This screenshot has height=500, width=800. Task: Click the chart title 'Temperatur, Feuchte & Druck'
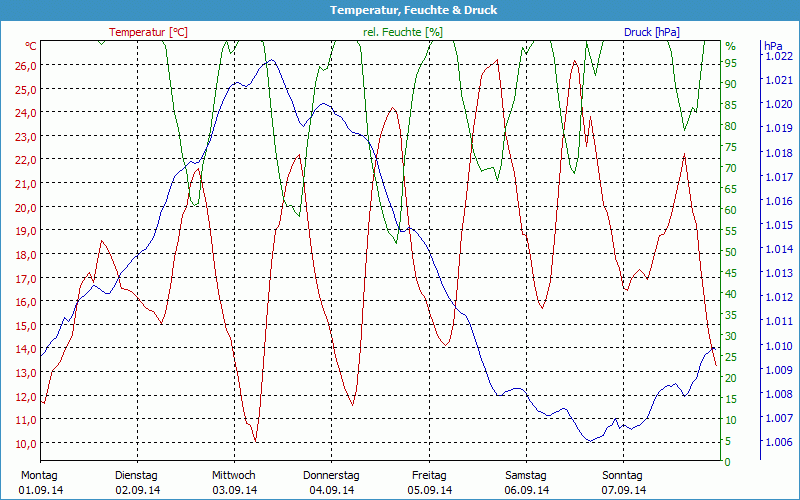point(413,10)
